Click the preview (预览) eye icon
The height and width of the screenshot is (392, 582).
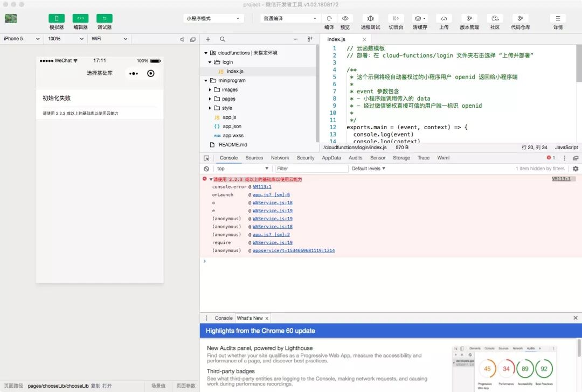tap(345, 18)
